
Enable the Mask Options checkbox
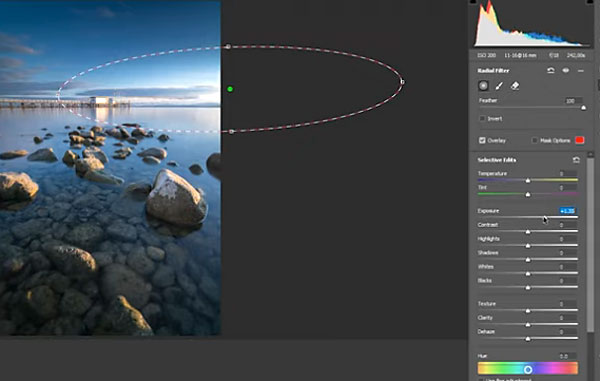pyautogui.click(x=535, y=140)
